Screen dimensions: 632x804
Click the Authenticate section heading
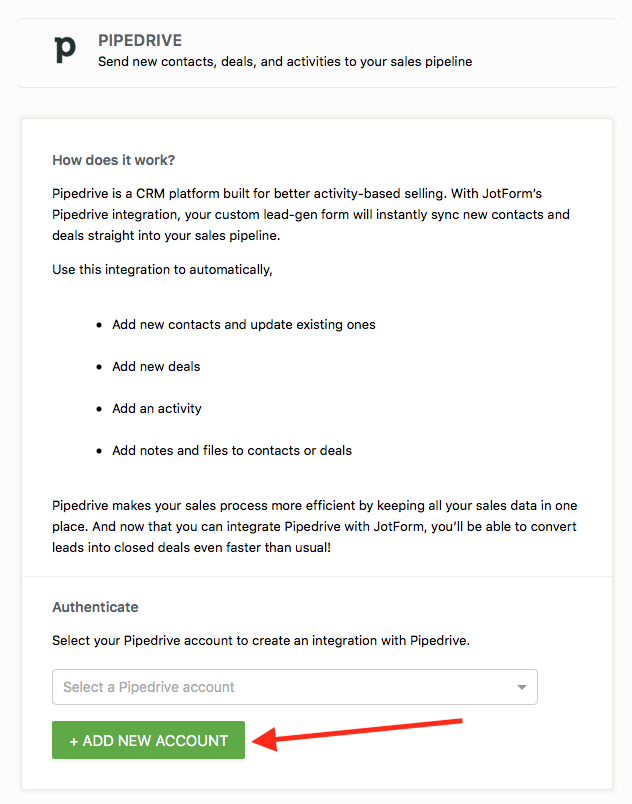pyautogui.click(x=95, y=607)
